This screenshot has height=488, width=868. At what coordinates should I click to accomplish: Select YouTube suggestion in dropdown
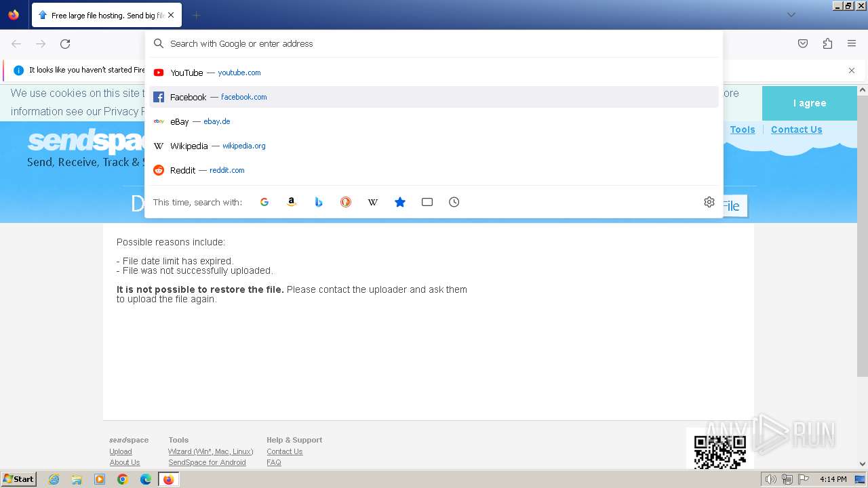point(434,73)
